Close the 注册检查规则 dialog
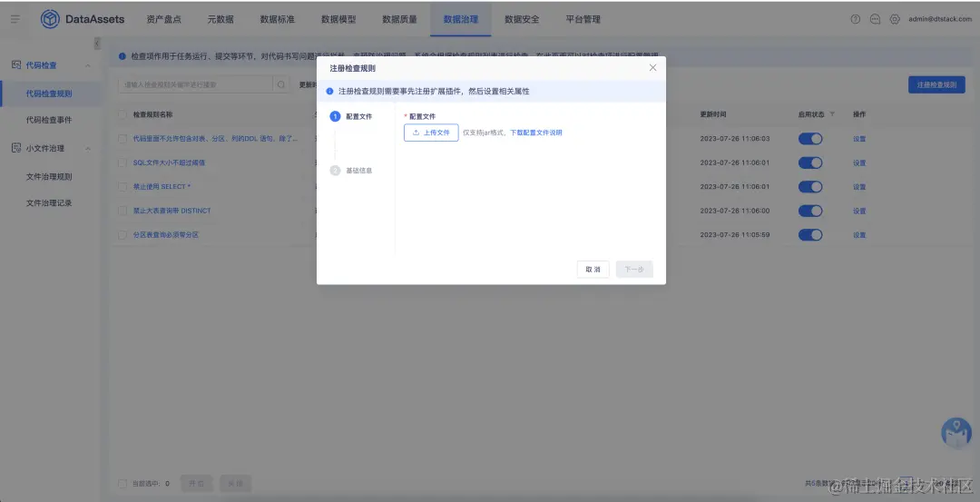 pyautogui.click(x=652, y=67)
